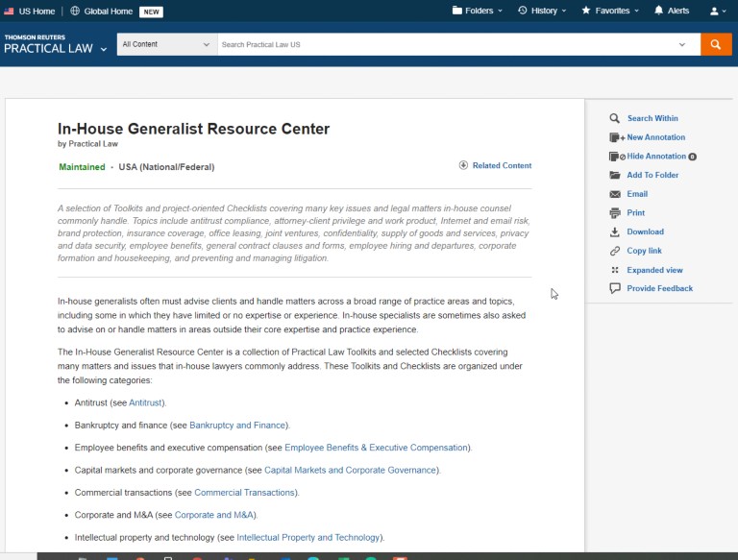Expand the Favorites dropdown chevron
The height and width of the screenshot is (560, 738).
[636, 11]
